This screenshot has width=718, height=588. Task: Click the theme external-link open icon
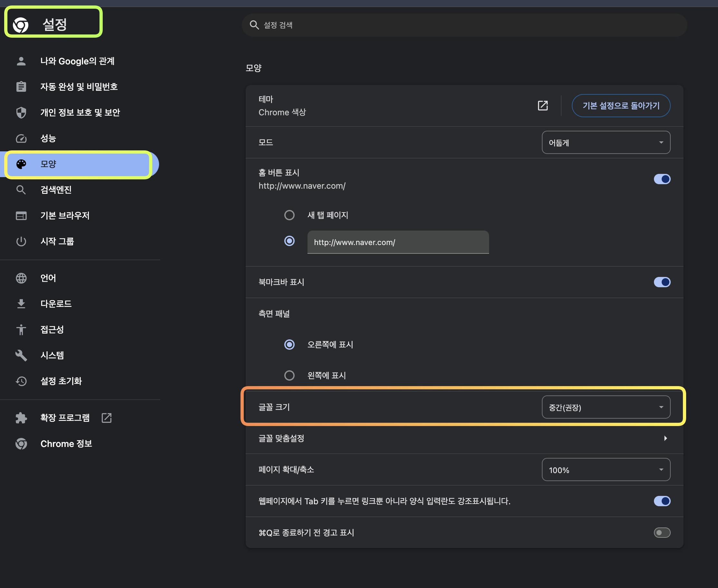click(543, 105)
